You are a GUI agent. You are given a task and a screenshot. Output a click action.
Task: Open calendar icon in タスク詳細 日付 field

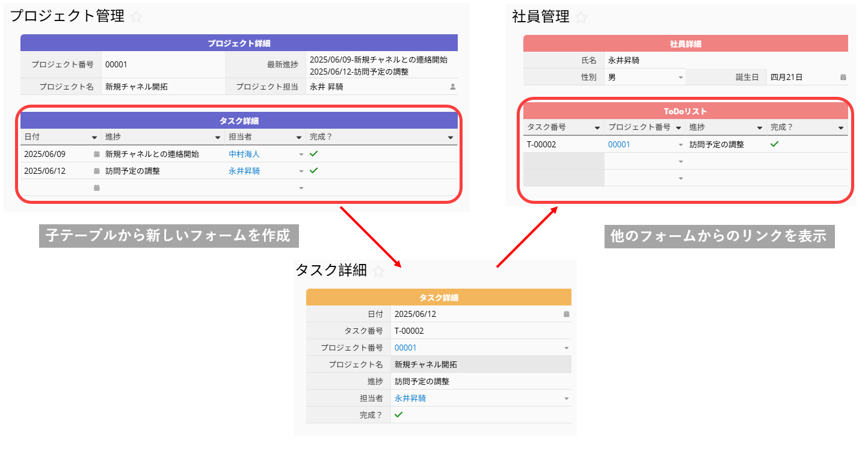coord(566,314)
